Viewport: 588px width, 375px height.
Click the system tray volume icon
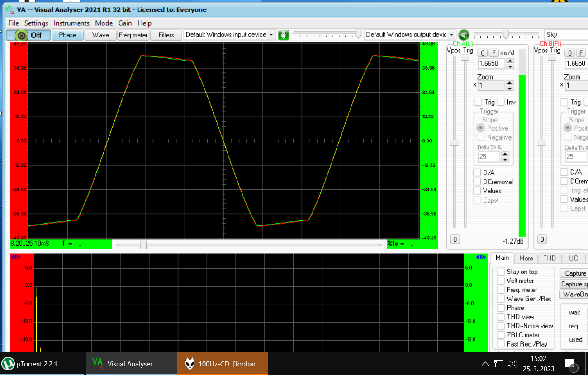coord(512,364)
